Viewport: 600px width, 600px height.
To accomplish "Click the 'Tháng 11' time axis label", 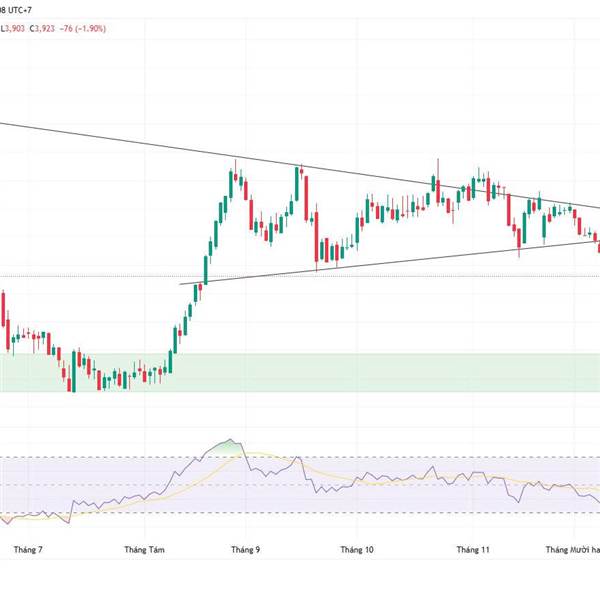I will click(473, 549).
